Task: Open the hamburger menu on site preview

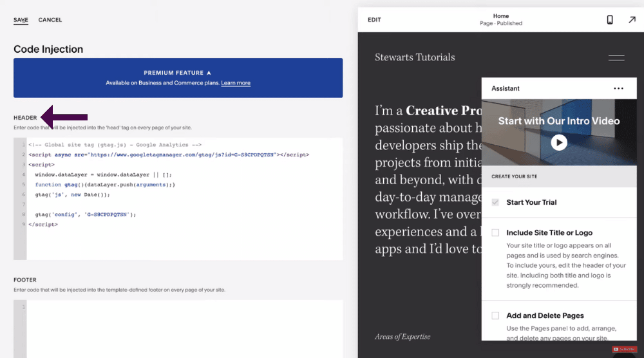Action: 616,57
